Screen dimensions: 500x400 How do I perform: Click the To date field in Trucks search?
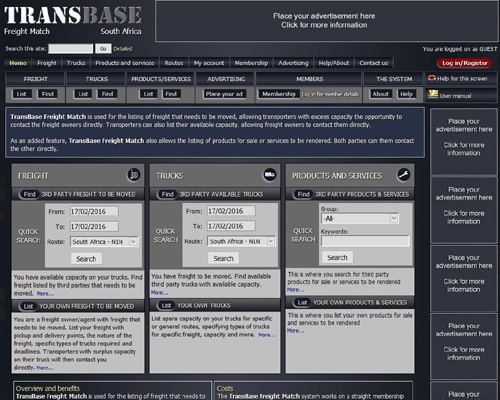(x=231, y=226)
